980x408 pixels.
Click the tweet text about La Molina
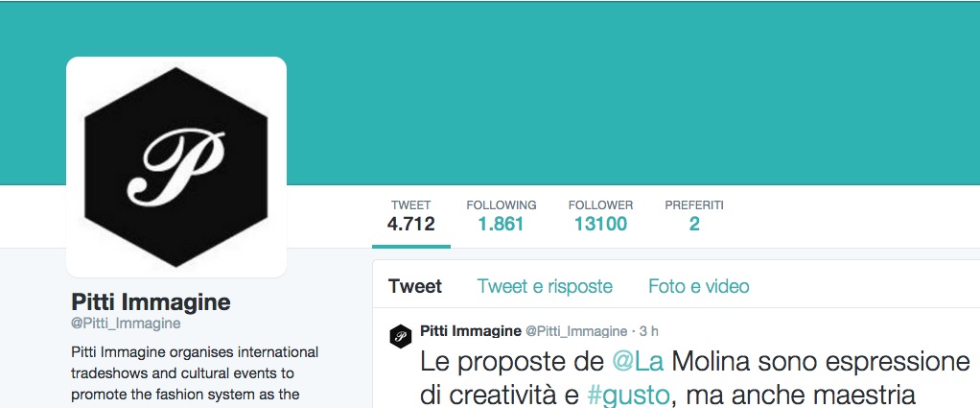tap(695, 378)
